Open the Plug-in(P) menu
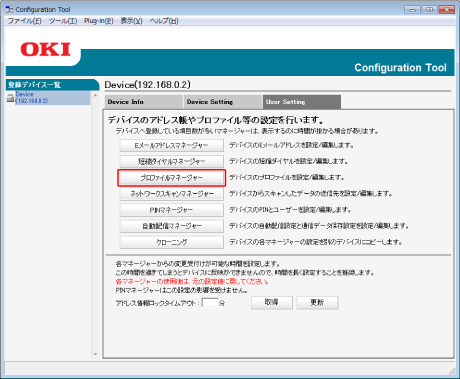This screenshot has height=379, width=460. (99, 21)
